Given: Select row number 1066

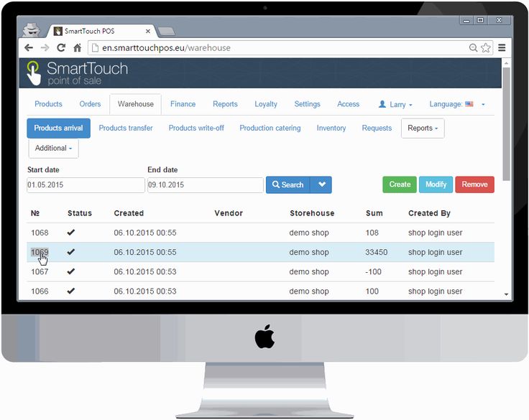Looking at the screenshot, I should pyautogui.click(x=40, y=291).
